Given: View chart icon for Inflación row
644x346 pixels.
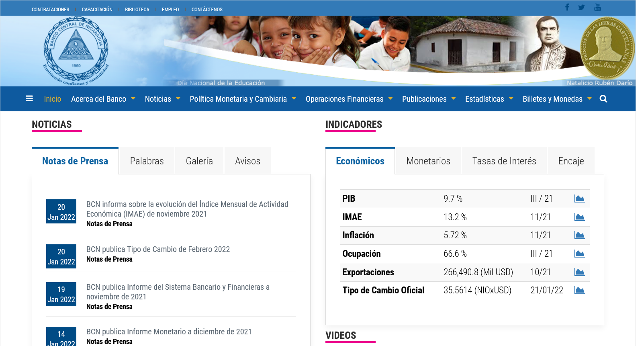Looking at the screenshot, I should (x=579, y=235).
